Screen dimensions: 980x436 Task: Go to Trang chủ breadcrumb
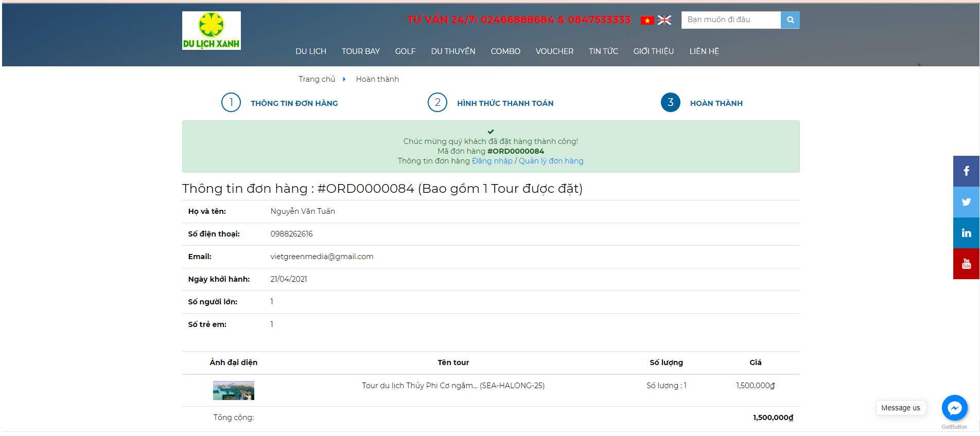(317, 79)
